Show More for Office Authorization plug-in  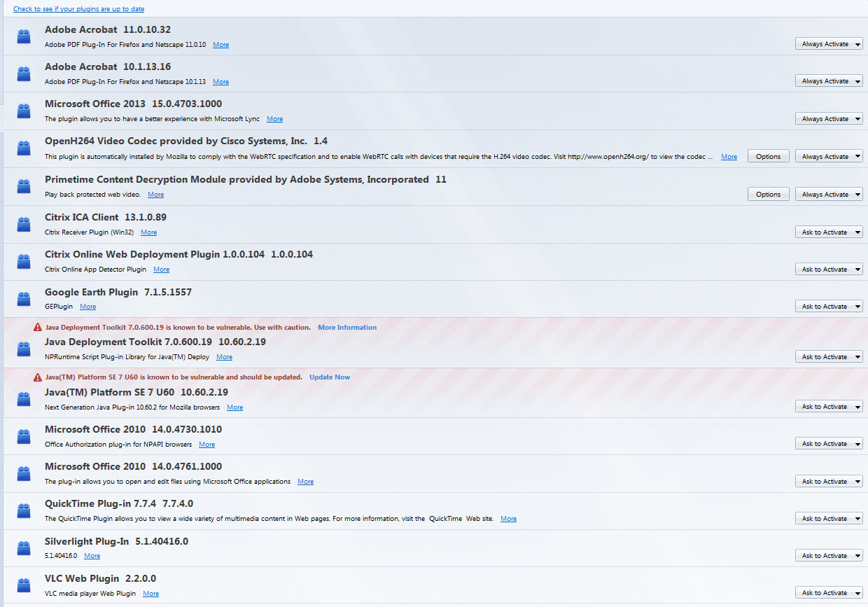(x=206, y=445)
